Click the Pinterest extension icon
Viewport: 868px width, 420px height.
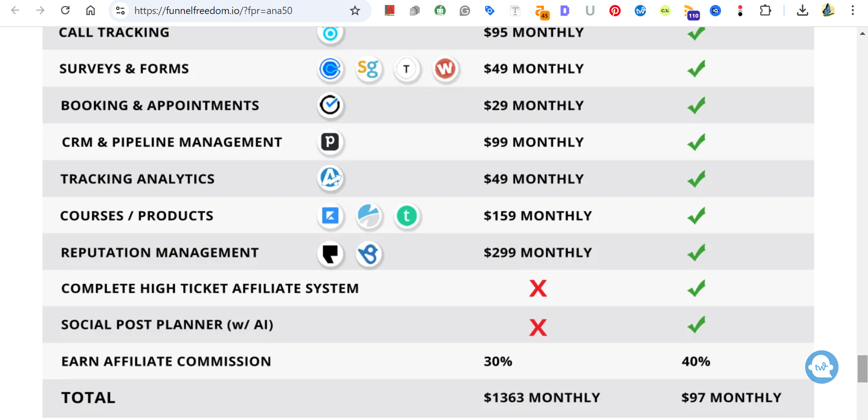click(615, 10)
